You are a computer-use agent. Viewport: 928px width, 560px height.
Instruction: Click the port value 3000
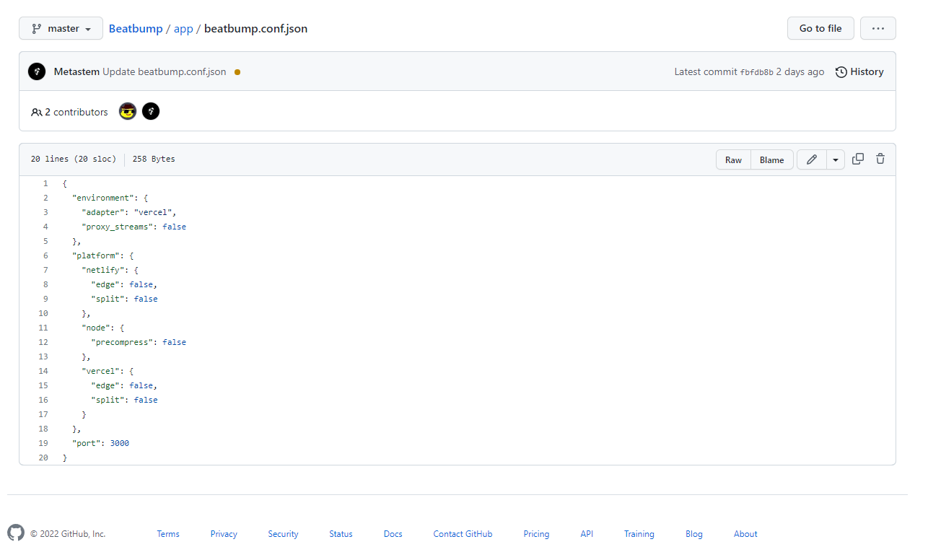pyautogui.click(x=120, y=443)
